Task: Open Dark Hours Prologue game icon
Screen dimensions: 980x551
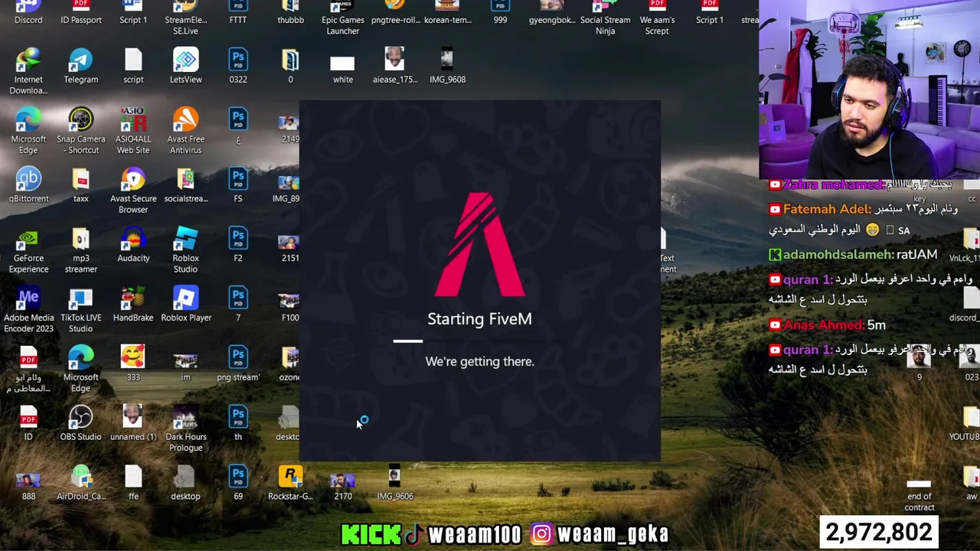Action: tap(185, 429)
